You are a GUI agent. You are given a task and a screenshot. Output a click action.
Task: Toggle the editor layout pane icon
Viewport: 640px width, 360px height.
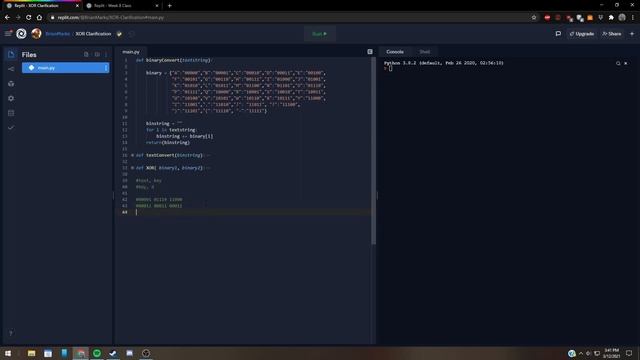point(370,52)
